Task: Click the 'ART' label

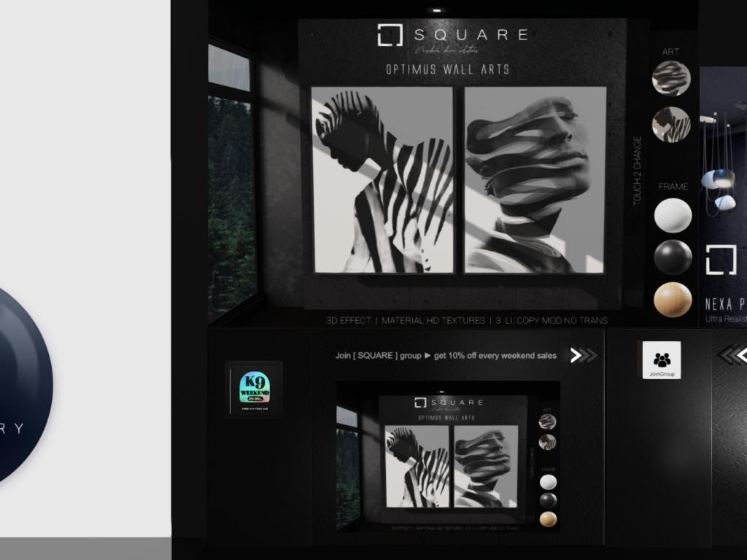Action: pyautogui.click(x=671, y=52)
